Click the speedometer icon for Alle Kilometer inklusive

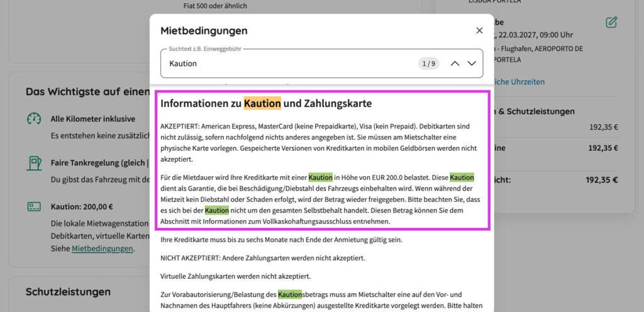tap(34, 119)
